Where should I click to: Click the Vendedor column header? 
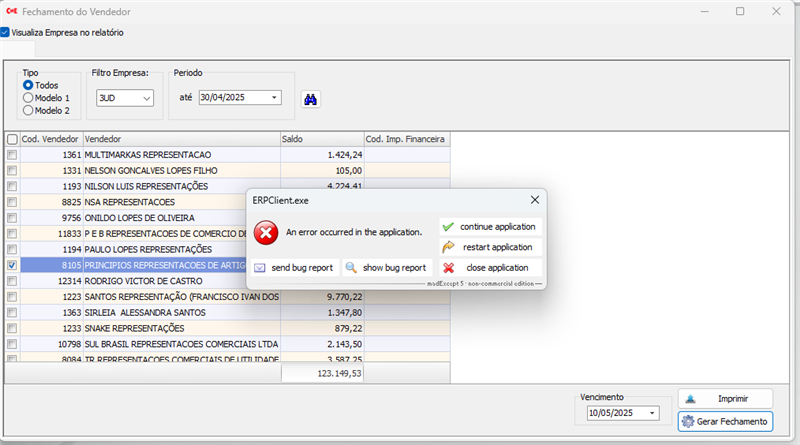pyautogui.click(x=180, y=139)
